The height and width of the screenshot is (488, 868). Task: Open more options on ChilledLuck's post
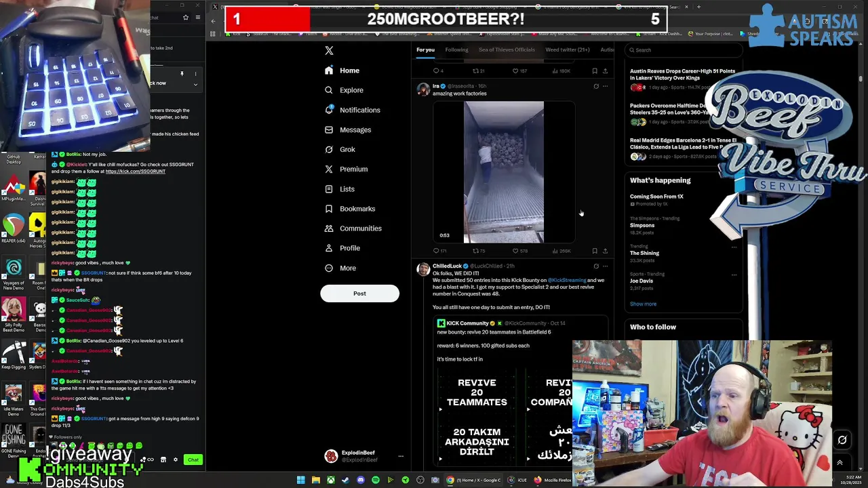(606, 266)
